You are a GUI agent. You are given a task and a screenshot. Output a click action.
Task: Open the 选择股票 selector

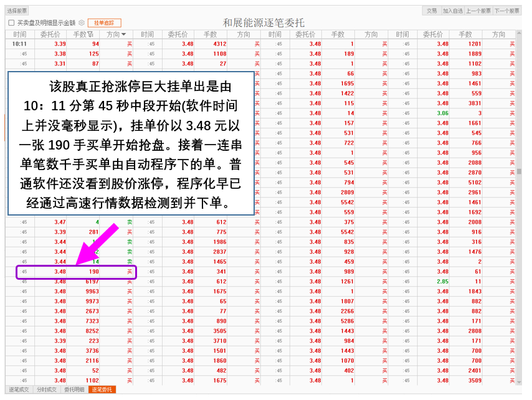click(17, 11)
